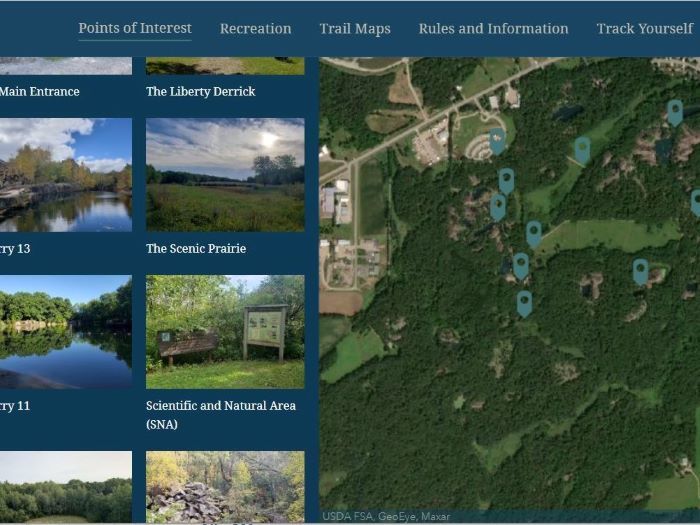Open the Points of Interest tab
This screenshot has height=525, width=700.
click(x=135, y=29)
